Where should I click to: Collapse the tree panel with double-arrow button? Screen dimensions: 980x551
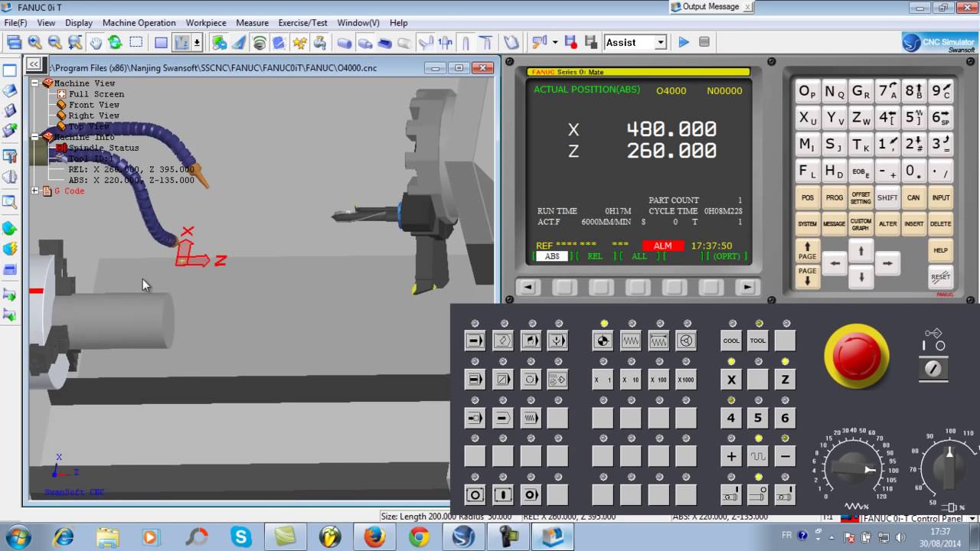click(33, 64)
